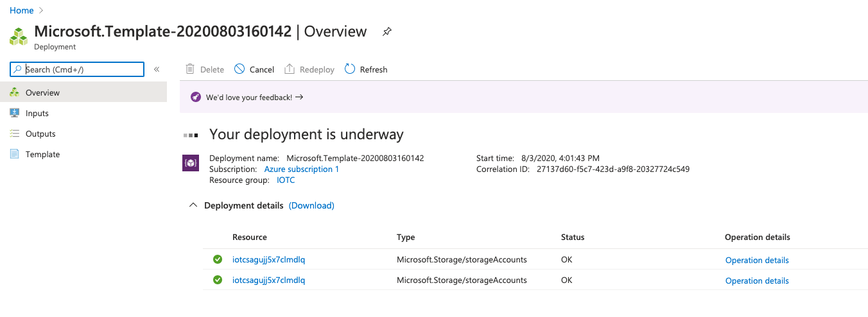Image resolution: width=868 pixels, height=317 pixels.
Task: Click the first row green checkmark icon
Action: point(218,259)
